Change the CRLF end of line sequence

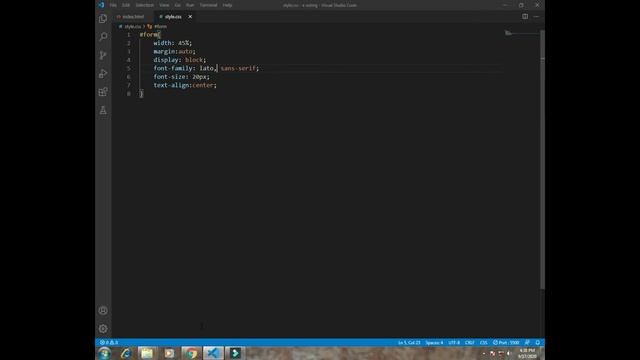pyautogui.click(x=470, y=342)
